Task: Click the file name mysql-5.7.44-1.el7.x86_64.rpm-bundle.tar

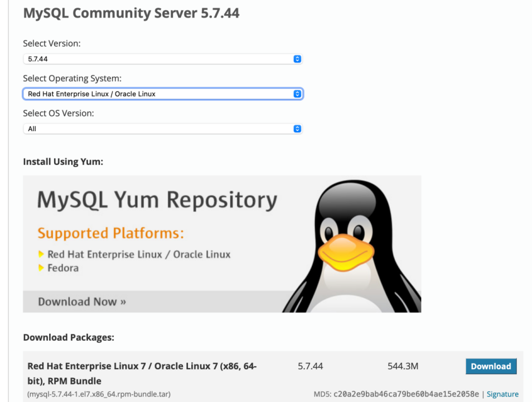Action: tap(99, 394)
